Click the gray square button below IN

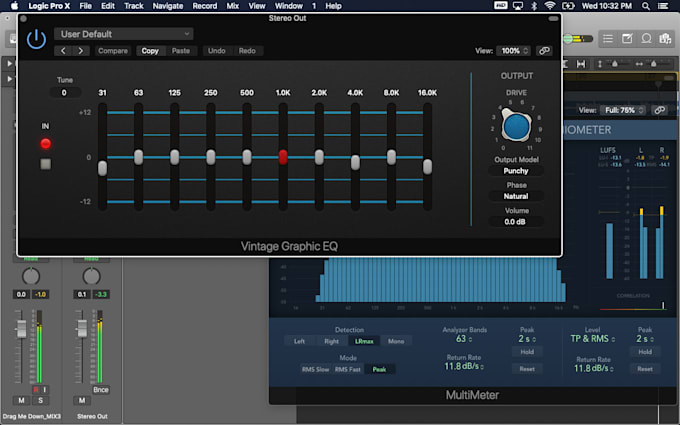coord(46,164)
